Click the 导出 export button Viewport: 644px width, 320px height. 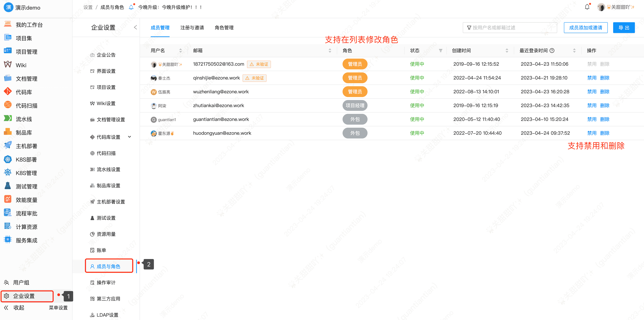[624, 27]
